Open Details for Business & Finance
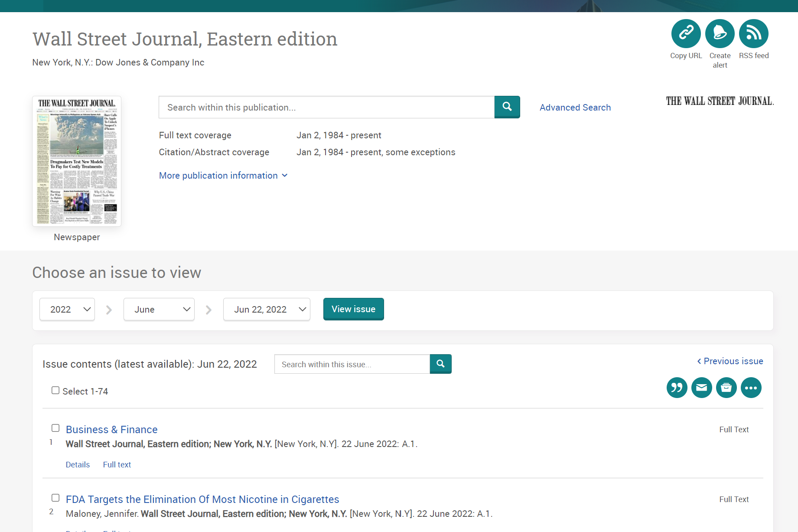798x532 pixels. coord(78,464)
